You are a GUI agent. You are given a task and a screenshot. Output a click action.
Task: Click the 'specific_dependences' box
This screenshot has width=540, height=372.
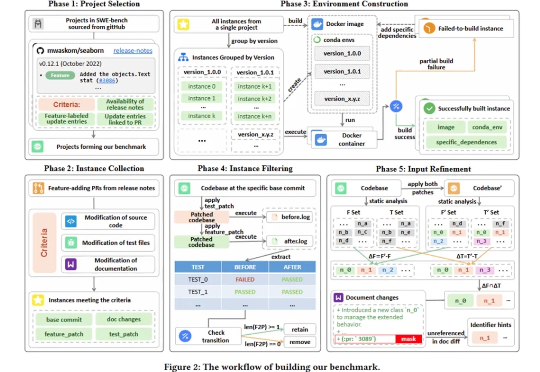[x=466, y=142]
